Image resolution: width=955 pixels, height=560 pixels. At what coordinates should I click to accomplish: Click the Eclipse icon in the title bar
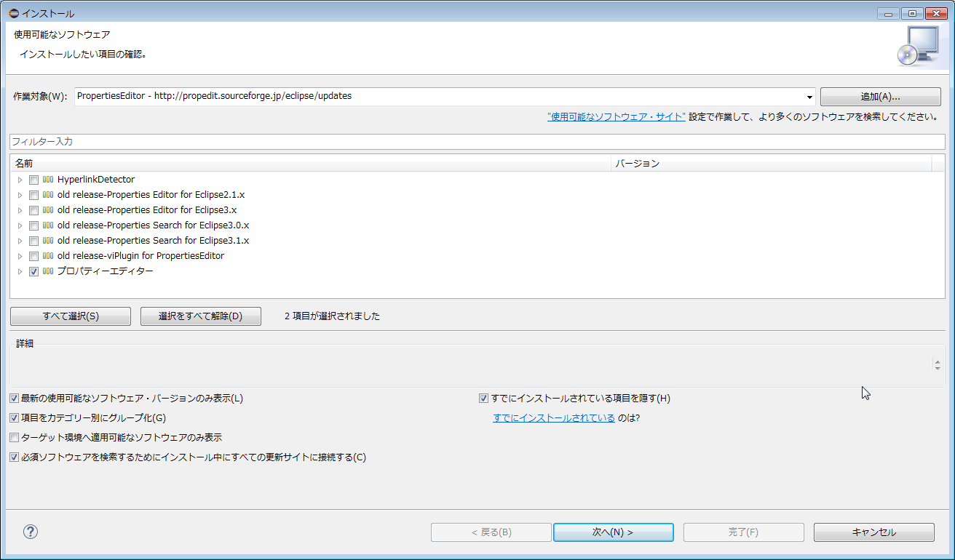[x=13, y=13]
